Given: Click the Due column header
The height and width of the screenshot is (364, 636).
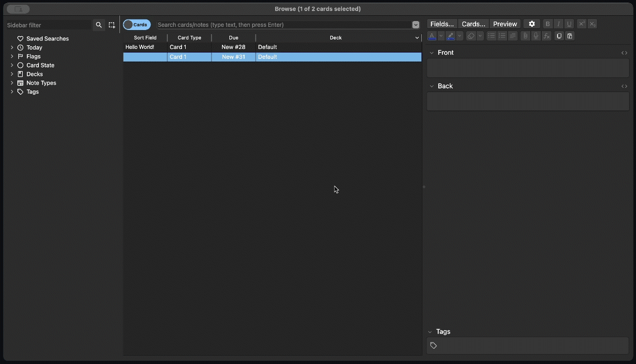Looking at the screenshot, I should coord(234,38).
